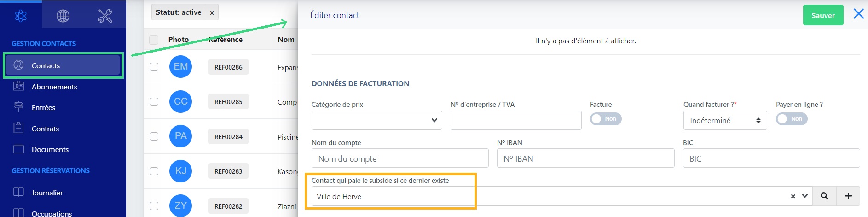Expand the subsidy contact dropdown arrow

(x=805, y=196)
